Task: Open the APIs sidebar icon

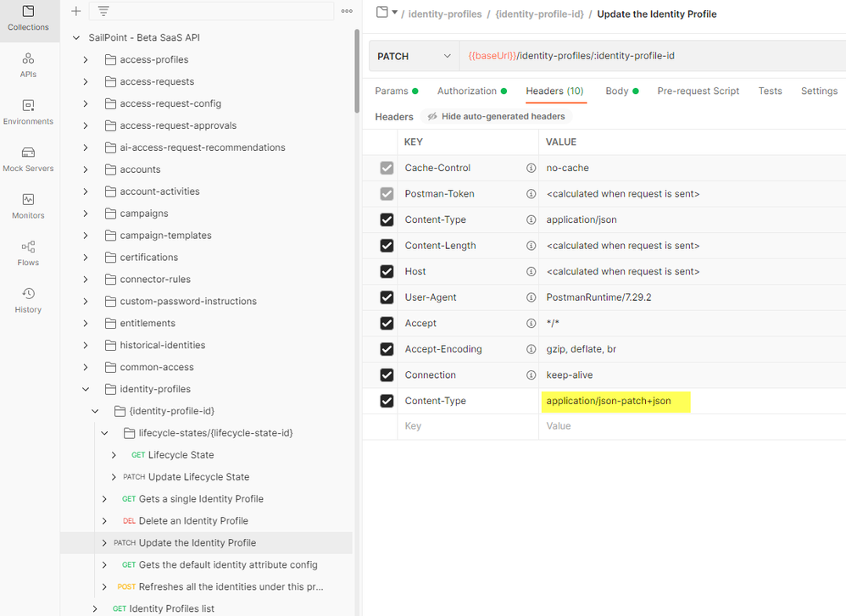Action: pyautogui.click(x=28, y=64)
